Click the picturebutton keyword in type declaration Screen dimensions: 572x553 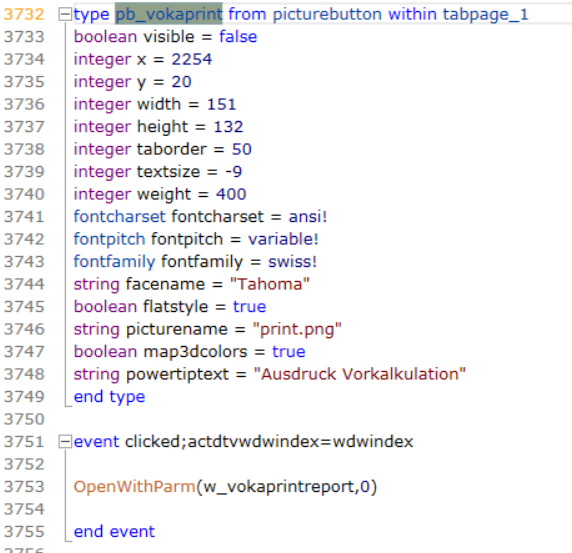click(327, 14)
